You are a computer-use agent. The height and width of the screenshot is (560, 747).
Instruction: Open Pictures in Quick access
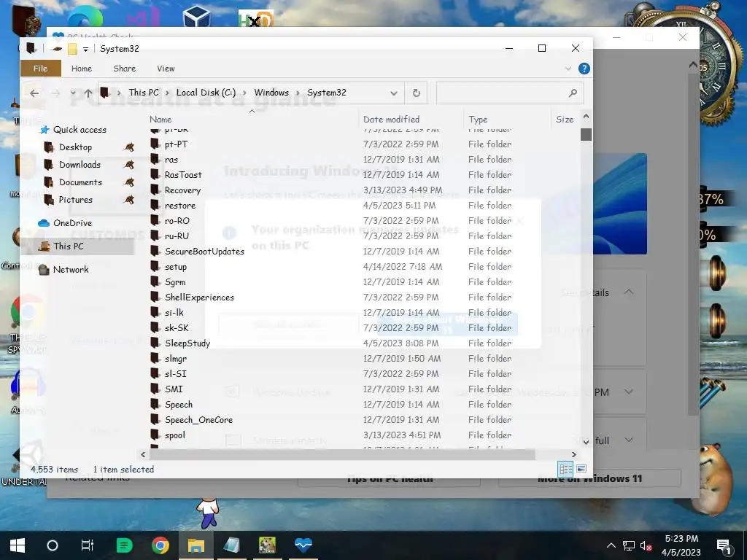point(75,200)
